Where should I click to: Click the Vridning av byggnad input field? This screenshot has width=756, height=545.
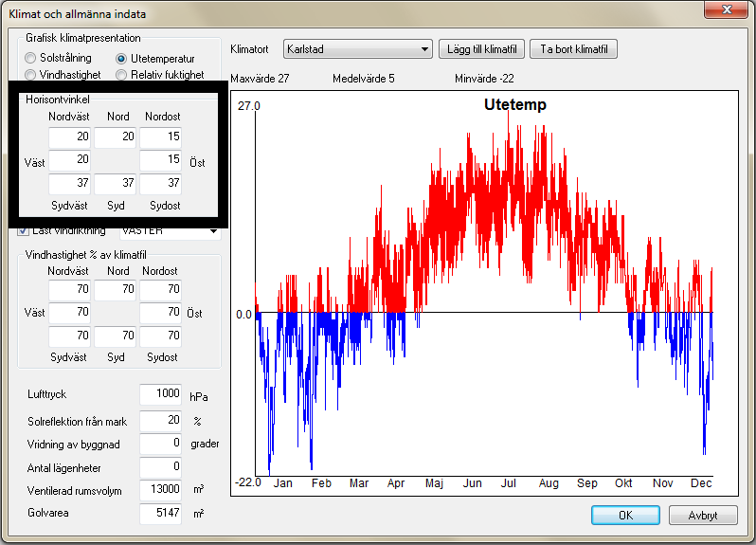[x=160, y=444]
